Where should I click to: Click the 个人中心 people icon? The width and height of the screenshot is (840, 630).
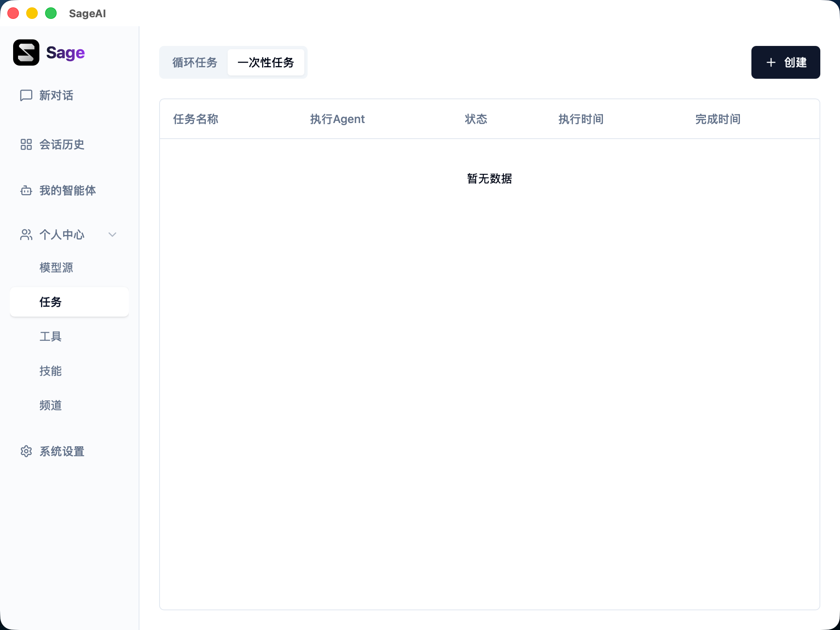[26, 235]
